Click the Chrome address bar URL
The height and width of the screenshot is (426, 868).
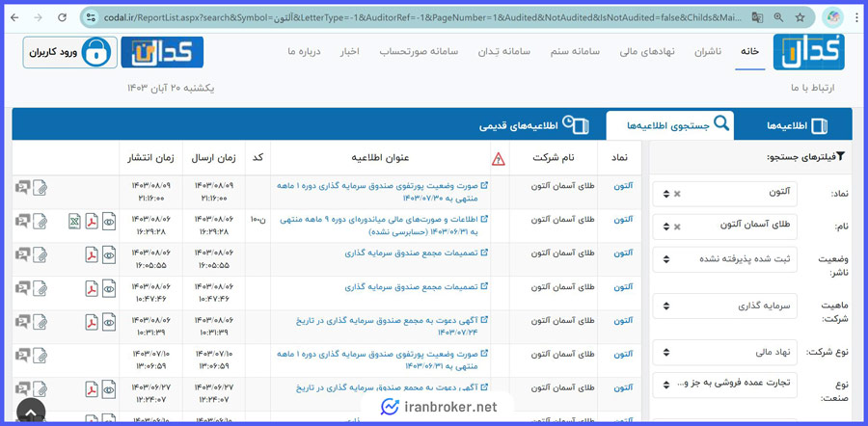pos(423,17)
